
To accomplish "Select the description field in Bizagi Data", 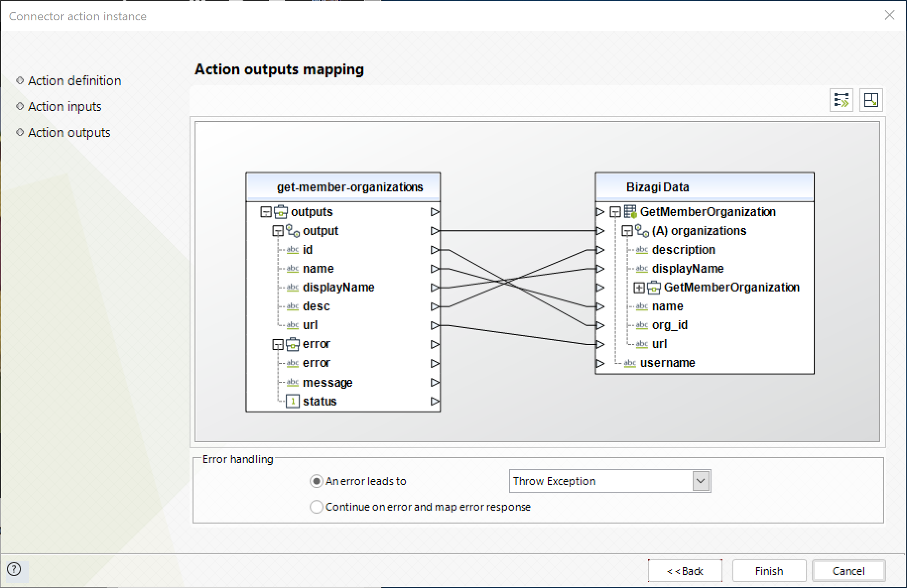I will point(683,249).
